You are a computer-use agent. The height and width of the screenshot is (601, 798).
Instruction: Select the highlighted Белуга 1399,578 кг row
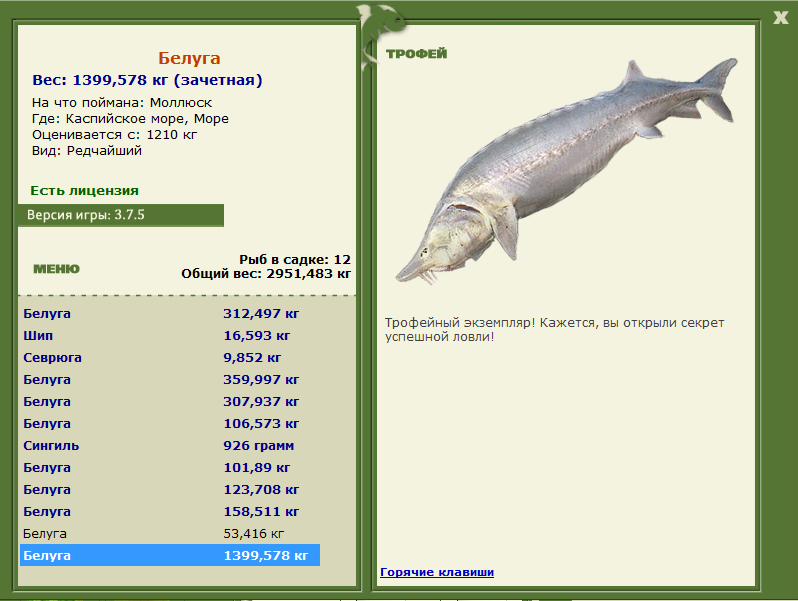[170, 555]
